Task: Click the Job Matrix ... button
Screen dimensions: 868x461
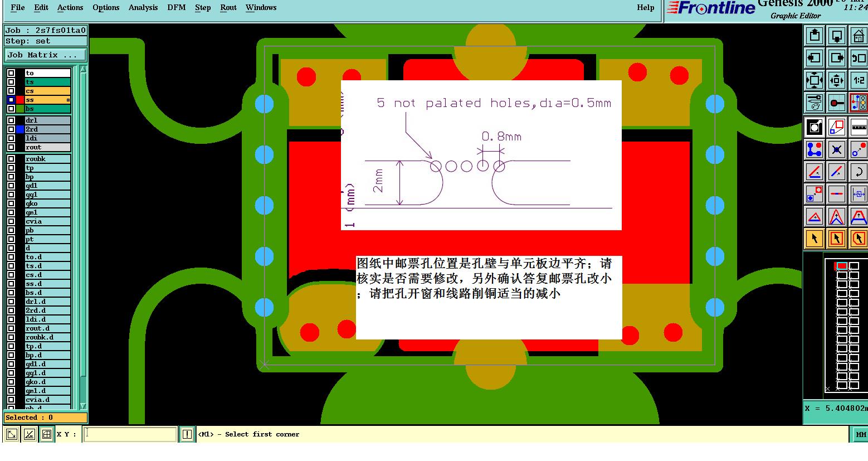Action: pyautogui.click(x=46, y=55)
